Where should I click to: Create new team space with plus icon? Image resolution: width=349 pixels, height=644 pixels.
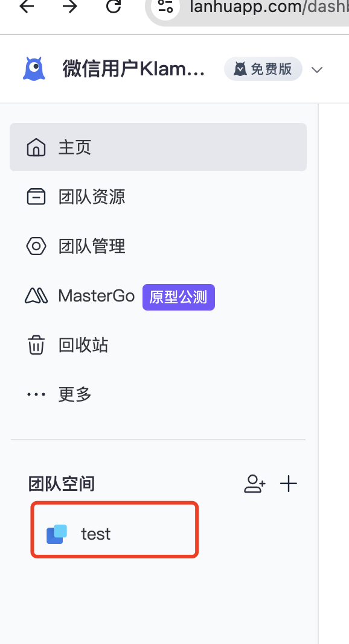(x=289, y=484)
